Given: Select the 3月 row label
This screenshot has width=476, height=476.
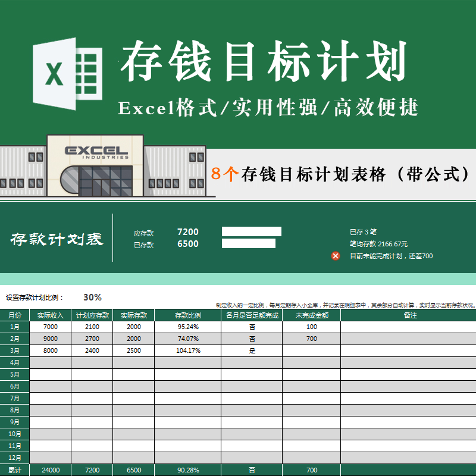Looking at the screenshot, I should pyautogui.click(x=14, y=350).
